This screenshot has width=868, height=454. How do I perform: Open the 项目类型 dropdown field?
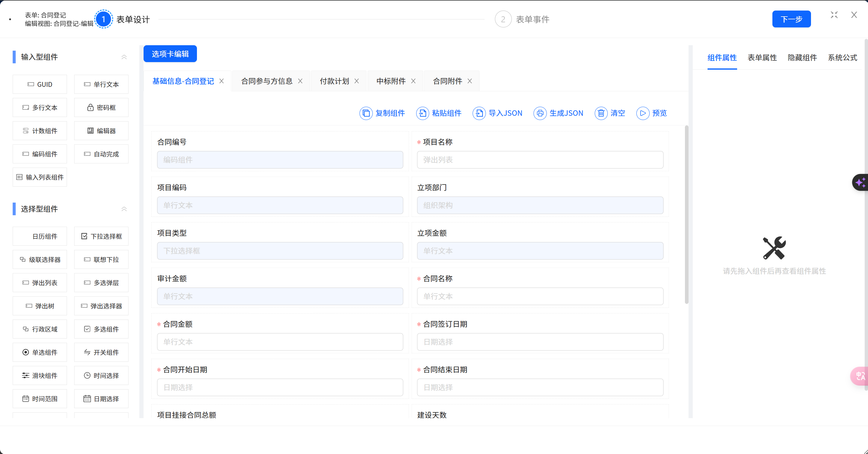(x=280, y=251)
